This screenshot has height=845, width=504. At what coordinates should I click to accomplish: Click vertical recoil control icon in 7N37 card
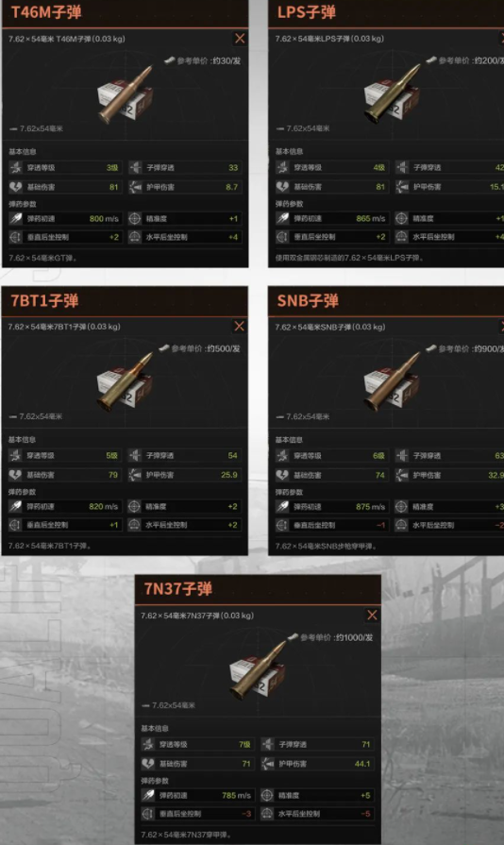147,813
